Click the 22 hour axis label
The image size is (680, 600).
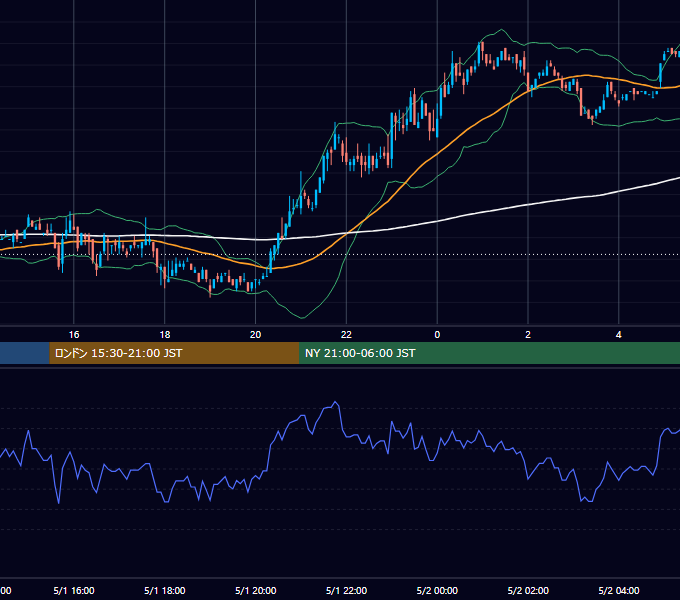pyautogui.click(x=346, y=335)
